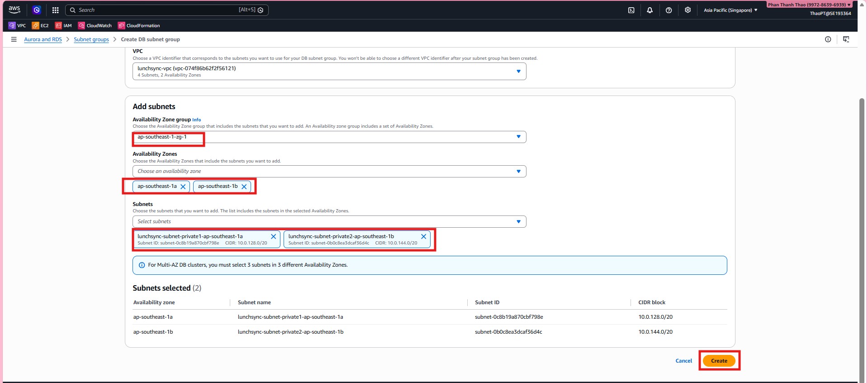This screenshot has height=383, width=868.
Task: Go to the Subnet groups breadcrumb link
Action: (x=91, y=39)
